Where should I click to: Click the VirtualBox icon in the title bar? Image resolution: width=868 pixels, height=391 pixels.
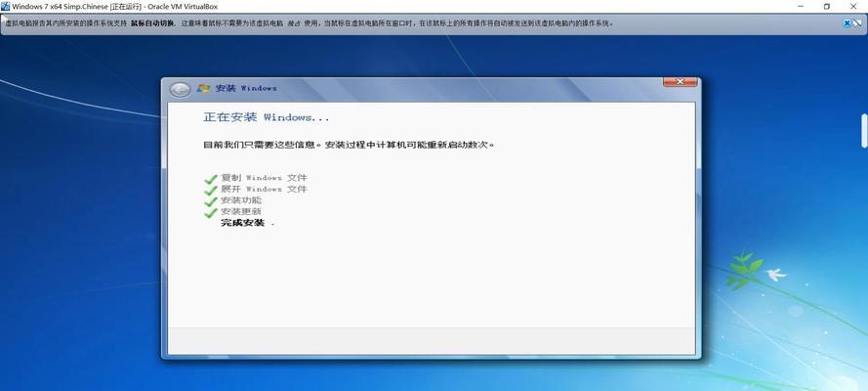pos(5,6)
